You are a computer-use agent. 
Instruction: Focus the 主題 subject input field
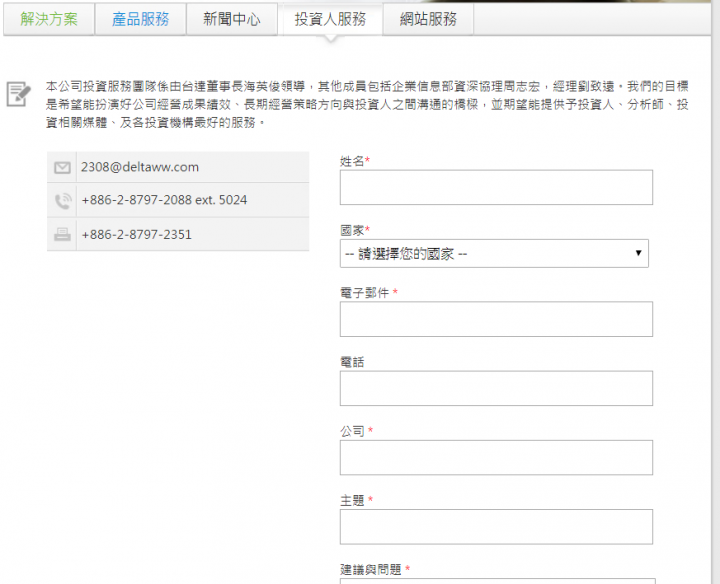[x=496, y=527]
